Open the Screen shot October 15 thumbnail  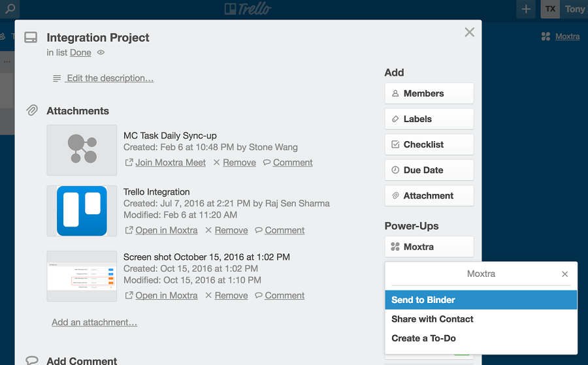pyautogui.click(x=82, y=276)
